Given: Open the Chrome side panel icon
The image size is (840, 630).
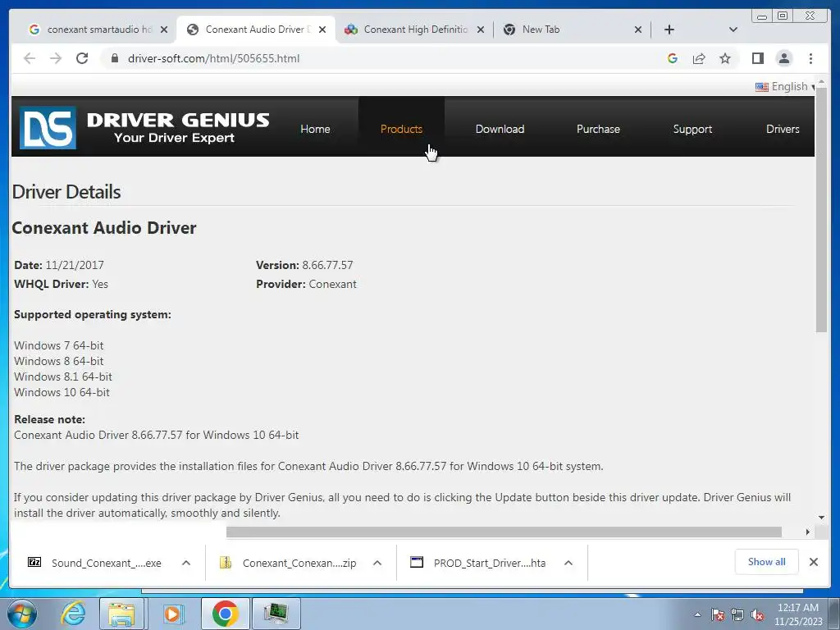Looking at the screenshot, I should coord(757,58).
